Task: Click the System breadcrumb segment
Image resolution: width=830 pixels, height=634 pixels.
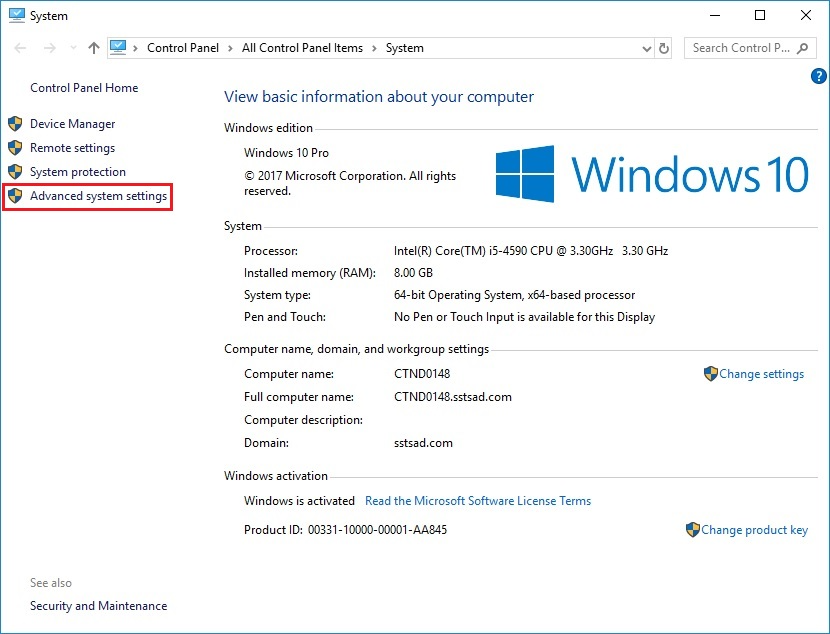Action: point(404,48)
